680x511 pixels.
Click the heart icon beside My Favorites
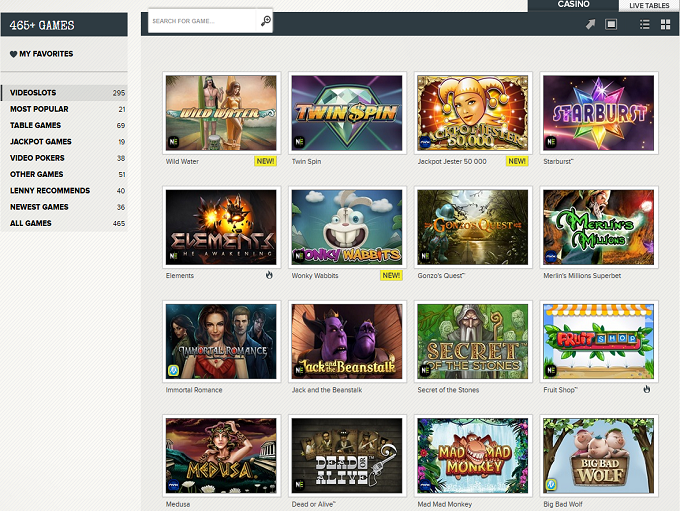pos(13,54)
